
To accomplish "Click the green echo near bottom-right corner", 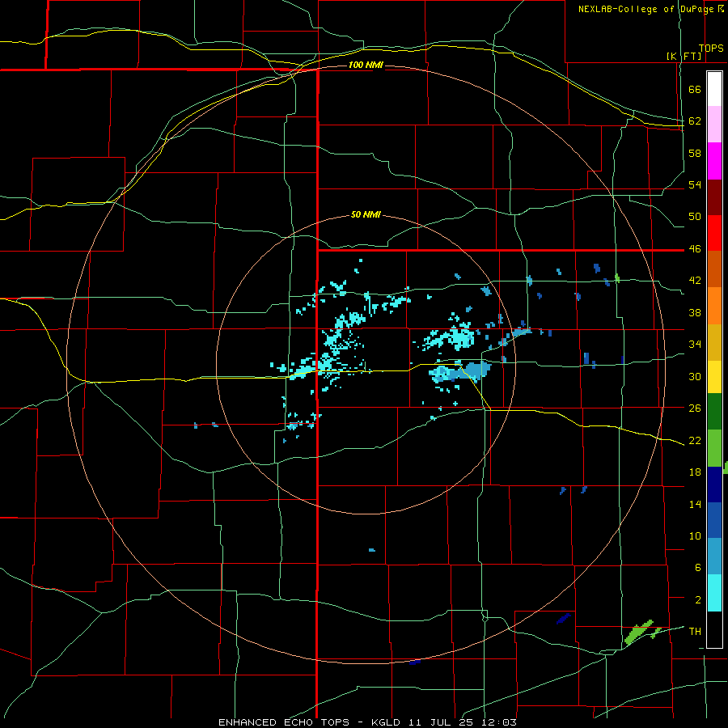I will click(639, 633).
